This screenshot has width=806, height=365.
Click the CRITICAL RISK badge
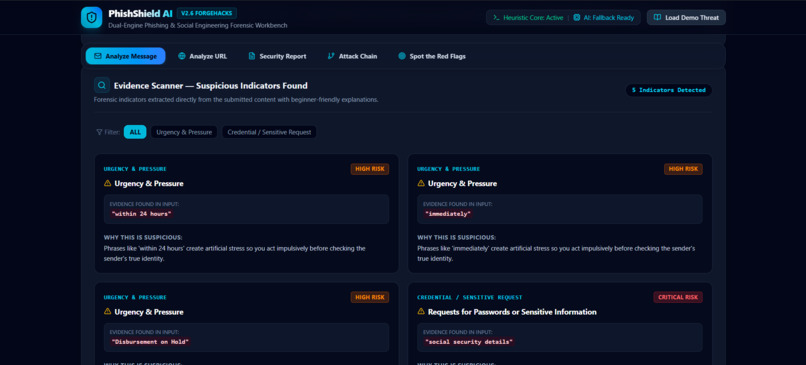coord(678,297)
